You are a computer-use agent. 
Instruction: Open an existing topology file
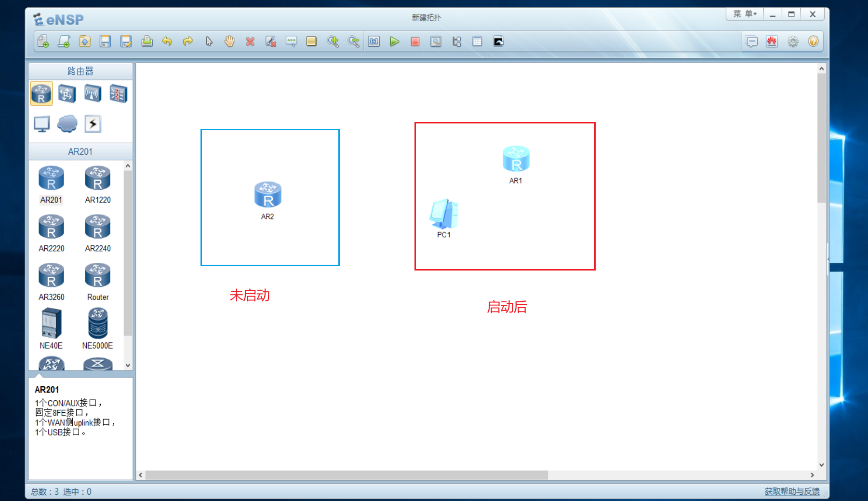click(x=85, y=41)
